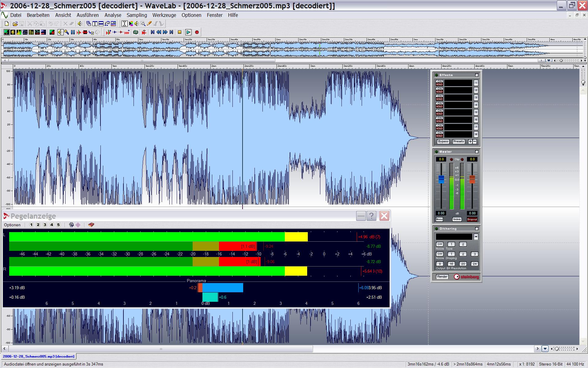
Task: Open Optionen menu in Pegelanzeige
Action: click(x=12, y=225)
